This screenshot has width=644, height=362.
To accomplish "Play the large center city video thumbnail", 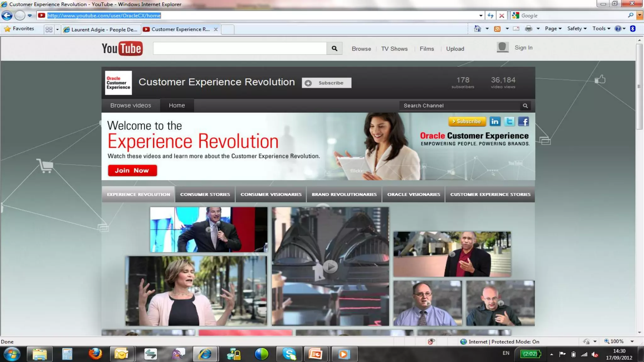I will tap(330, 266).
